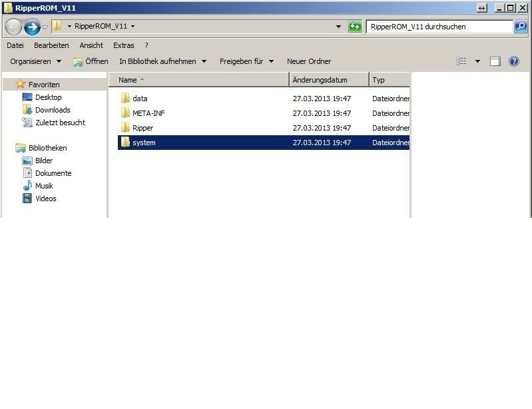Select Favoriten in navigation pane
532x409 pixels.
tap(44, 85)
